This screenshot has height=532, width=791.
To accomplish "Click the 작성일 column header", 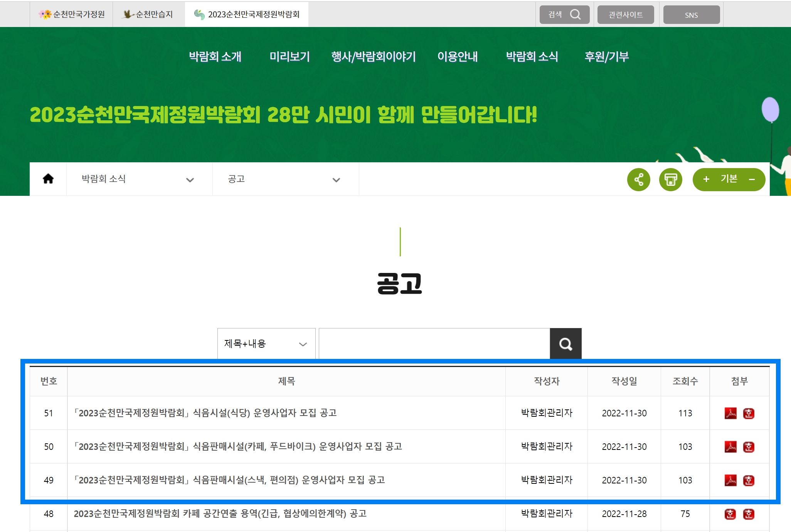I will pos(624,381).
